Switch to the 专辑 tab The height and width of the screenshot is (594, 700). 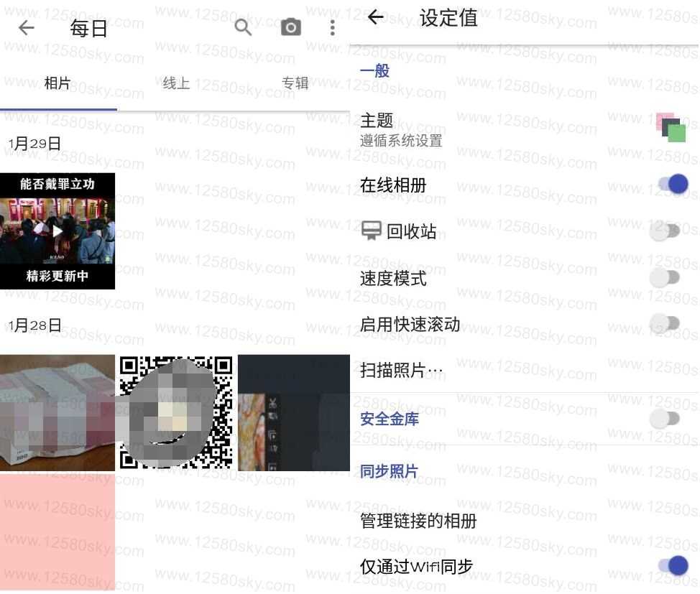tap(295, 83)
